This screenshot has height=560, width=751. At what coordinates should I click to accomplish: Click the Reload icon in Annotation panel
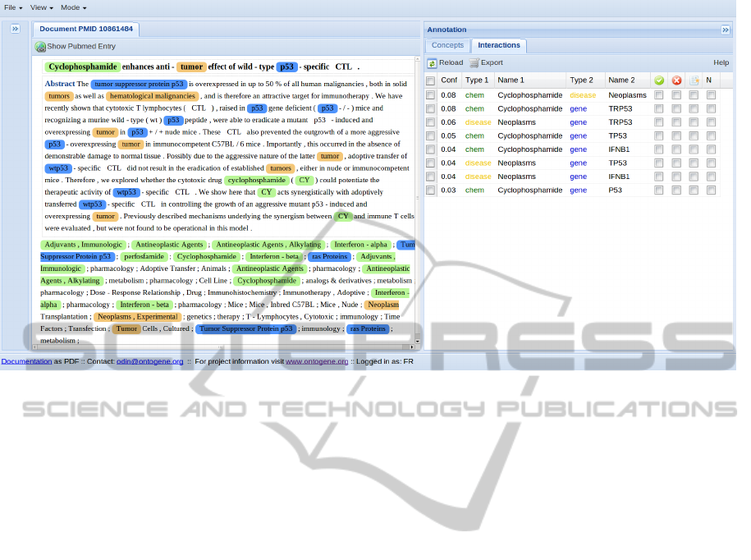(x=432, y=63)
